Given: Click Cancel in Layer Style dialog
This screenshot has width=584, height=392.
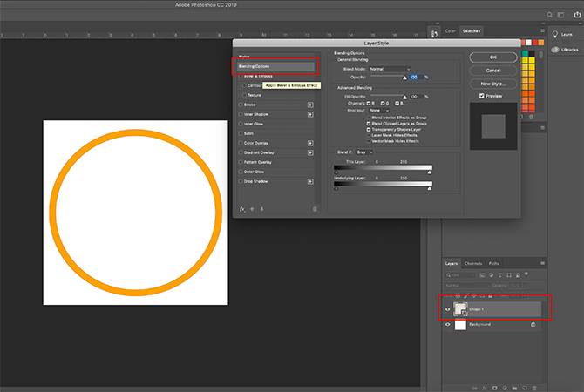Looking at the screenshot, I should click(493, 71).
